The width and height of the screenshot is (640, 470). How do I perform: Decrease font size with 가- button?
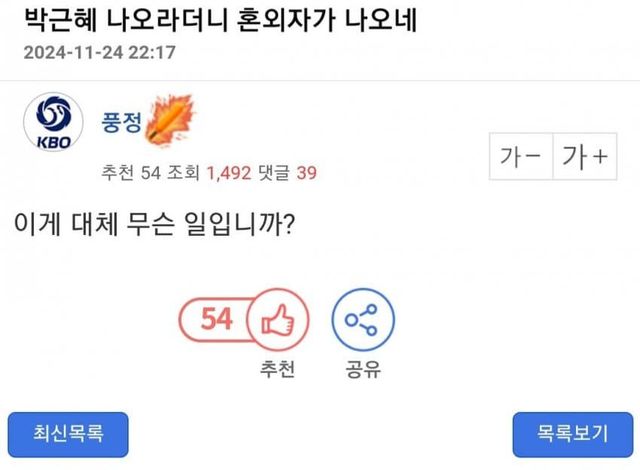520,158
